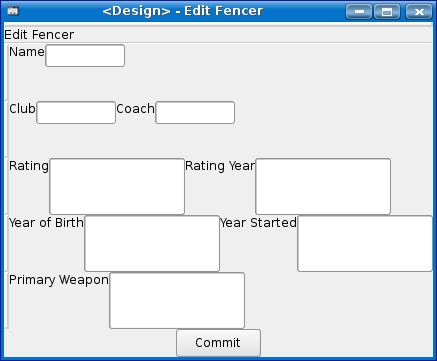
Task: Click the Coach label text
Action: 135,109
